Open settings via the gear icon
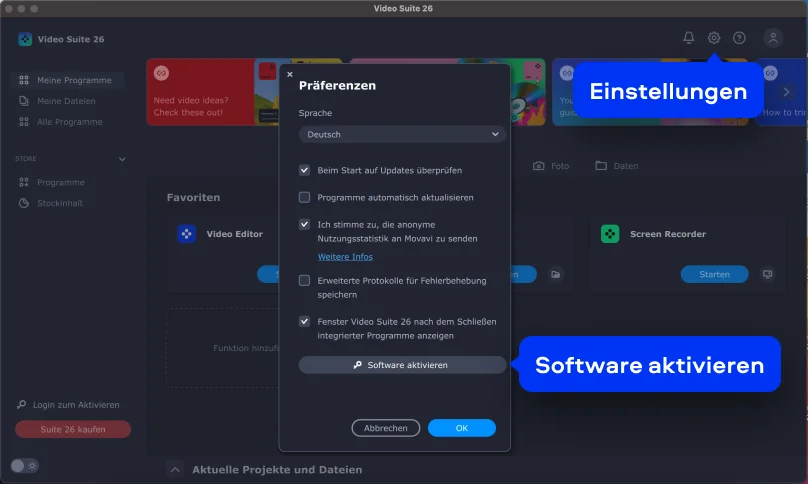This screenshot has width=808, height=484. point(714,38)
